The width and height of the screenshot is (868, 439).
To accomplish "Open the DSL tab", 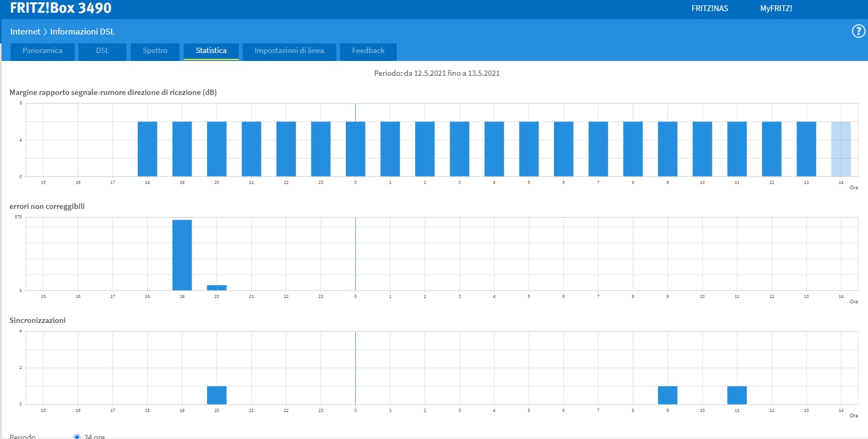I will (x=102, y=51).
